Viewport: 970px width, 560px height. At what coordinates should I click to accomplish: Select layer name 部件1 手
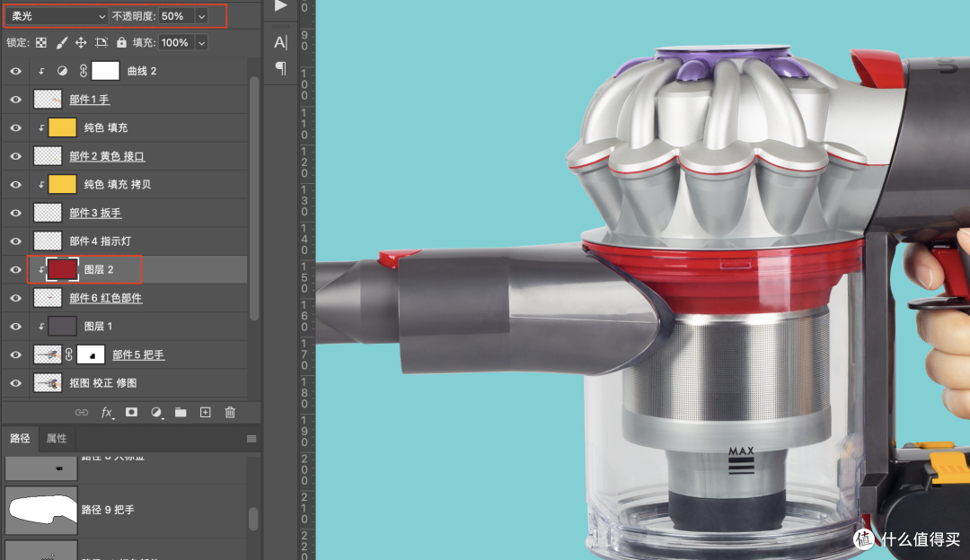tap(89, 100)
